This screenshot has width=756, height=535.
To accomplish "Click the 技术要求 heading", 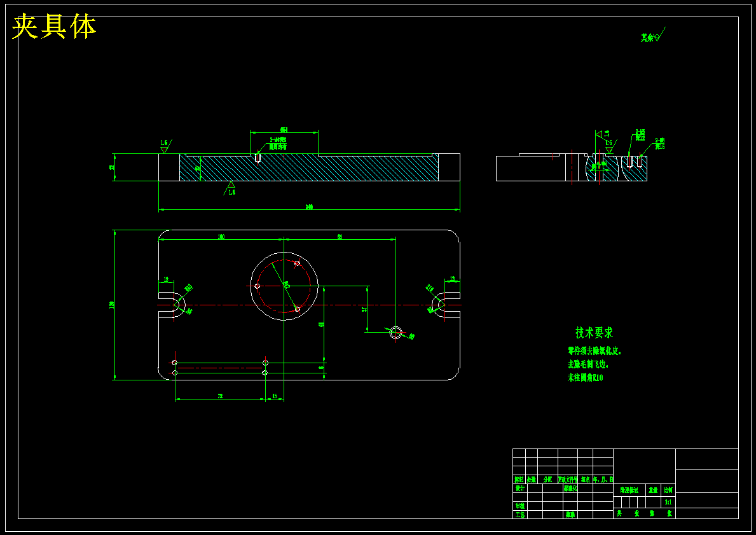I will pyautogui.click(x=593, y=332).
